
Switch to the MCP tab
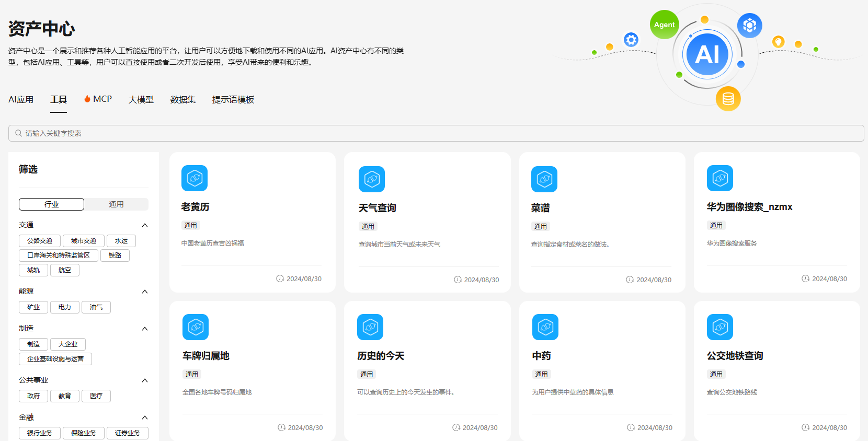98,99
